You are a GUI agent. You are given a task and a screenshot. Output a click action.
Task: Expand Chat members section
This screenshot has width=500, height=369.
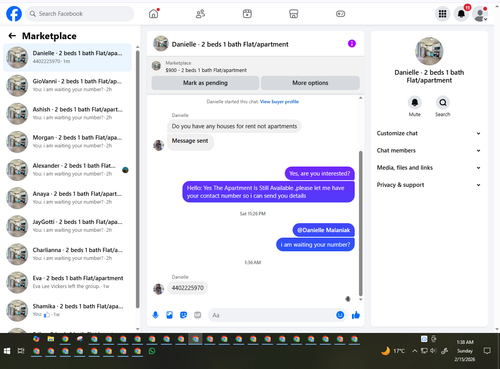click(429, 150)
